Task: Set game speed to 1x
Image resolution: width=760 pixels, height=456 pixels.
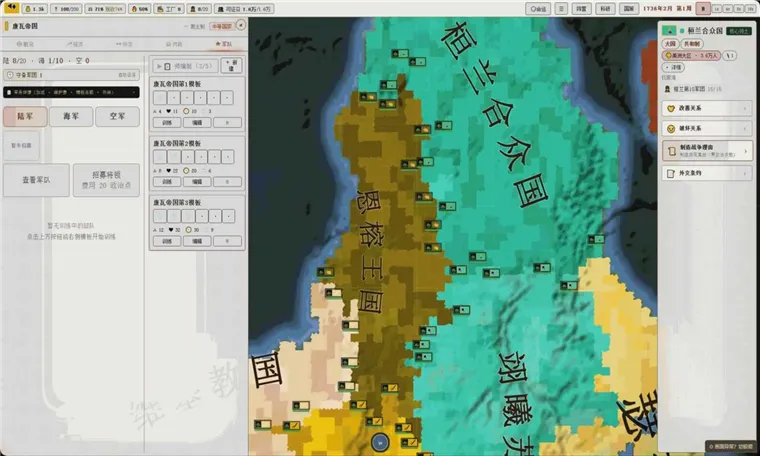Action: [717, 9]
